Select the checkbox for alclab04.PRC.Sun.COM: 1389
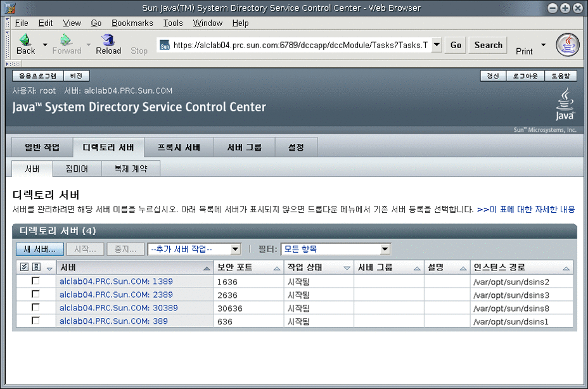 click(x=35, y=281)
